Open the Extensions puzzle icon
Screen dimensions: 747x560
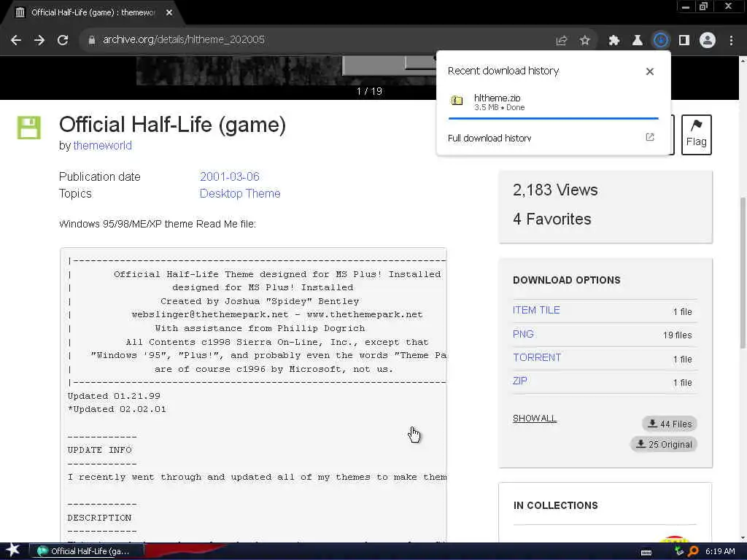614,41
